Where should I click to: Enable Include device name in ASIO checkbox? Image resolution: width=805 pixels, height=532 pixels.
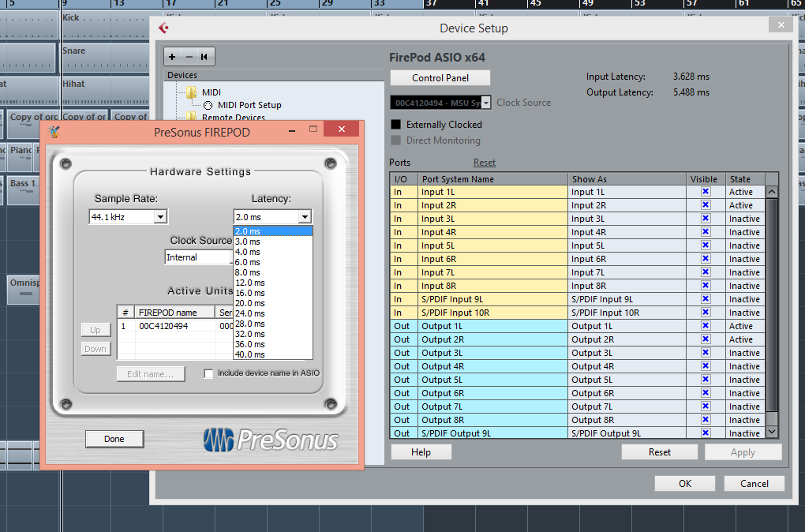click(208, 374)
